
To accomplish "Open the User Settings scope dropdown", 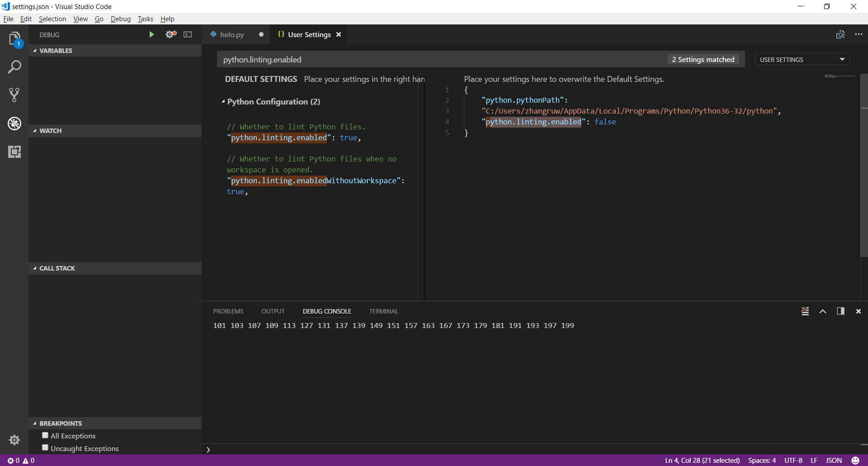I will [x=802, y=59].
